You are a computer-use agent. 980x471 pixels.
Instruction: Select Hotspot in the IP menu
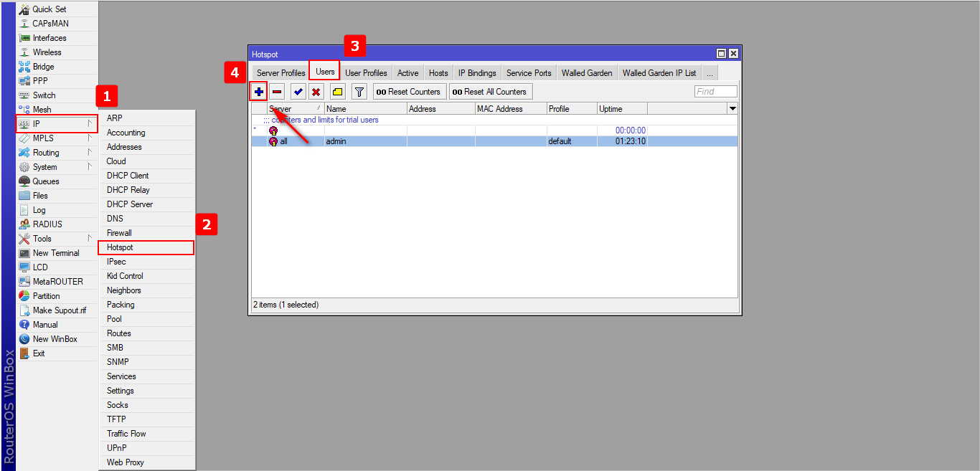(x=121, y=247)
